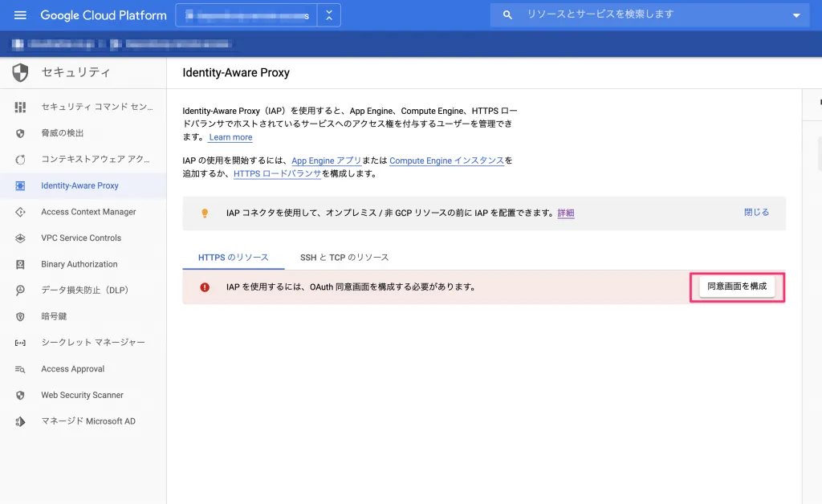Click the Secret Manager icon
Viewport: 822px width, 504px height.
pyautogui.click(x=21, y=343)
